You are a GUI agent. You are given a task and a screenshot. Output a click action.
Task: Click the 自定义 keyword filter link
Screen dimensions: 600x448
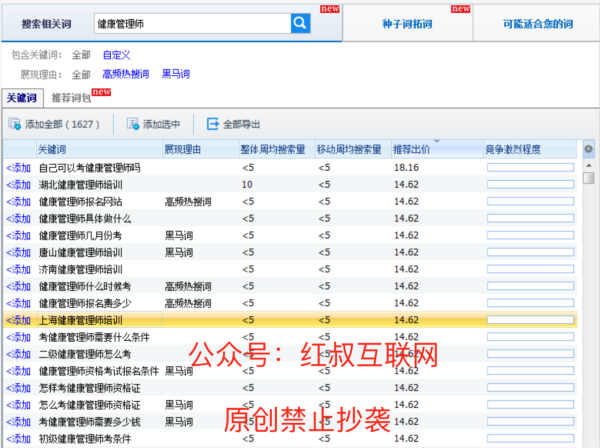pyautogui.click(x=117, y=57)
